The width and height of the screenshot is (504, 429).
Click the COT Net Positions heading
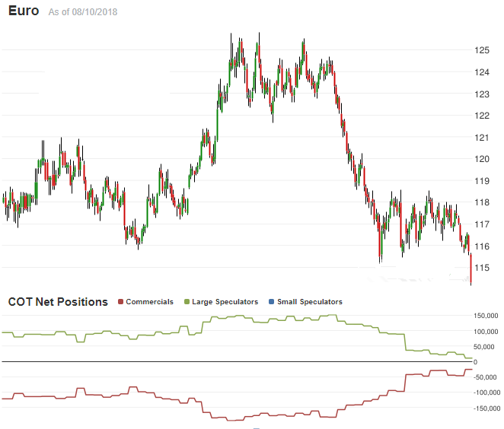(58, 302)
